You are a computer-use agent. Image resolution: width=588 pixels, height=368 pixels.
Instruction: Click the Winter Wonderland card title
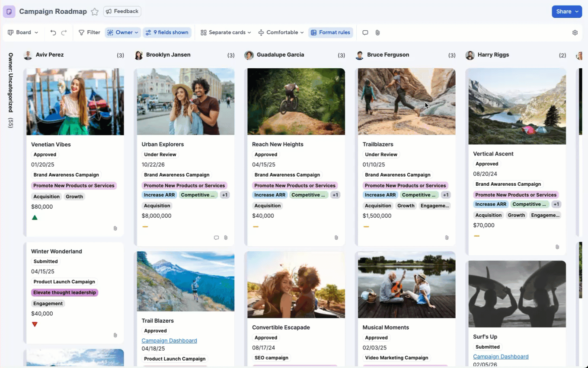tap(57, 251)
